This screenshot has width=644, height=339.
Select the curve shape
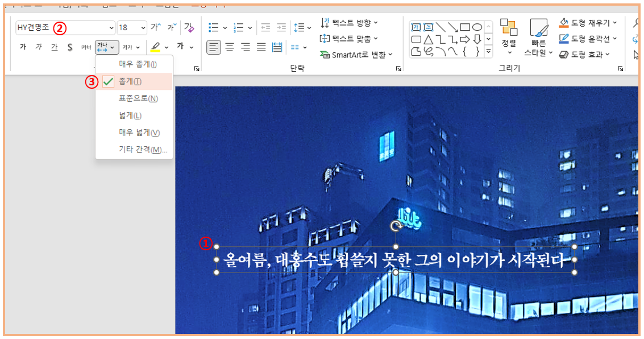point(453,52)
